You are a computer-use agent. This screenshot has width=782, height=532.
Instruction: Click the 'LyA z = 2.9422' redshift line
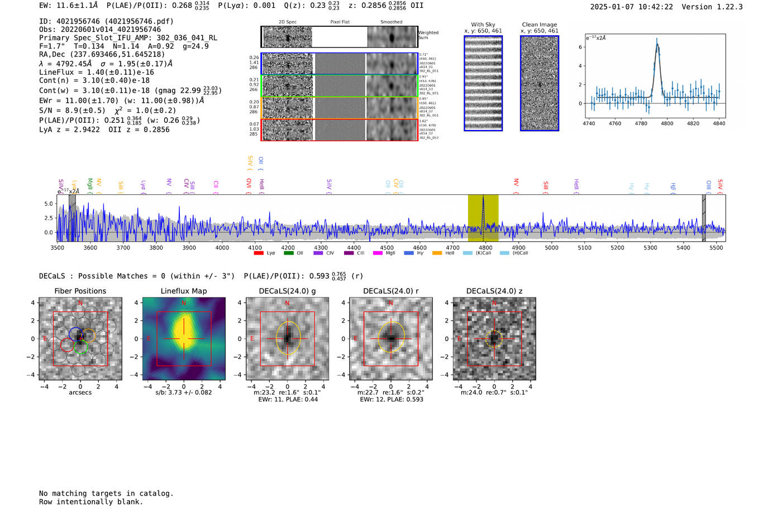69,130
